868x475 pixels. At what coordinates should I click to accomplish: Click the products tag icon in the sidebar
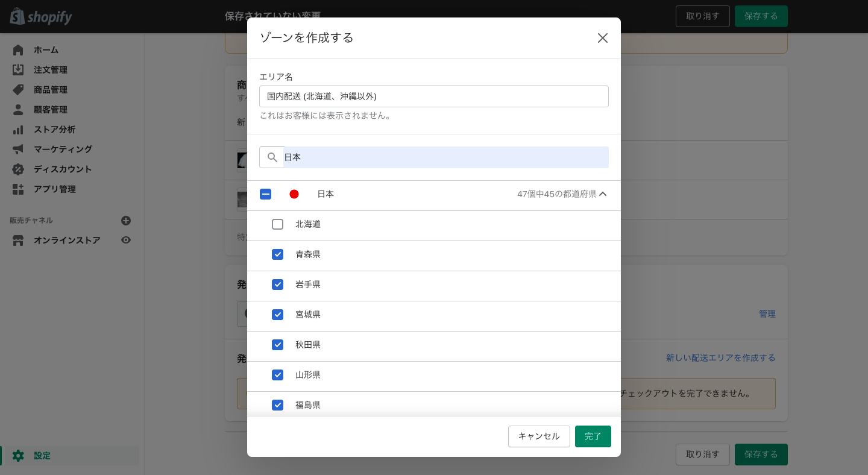(18, 90)
